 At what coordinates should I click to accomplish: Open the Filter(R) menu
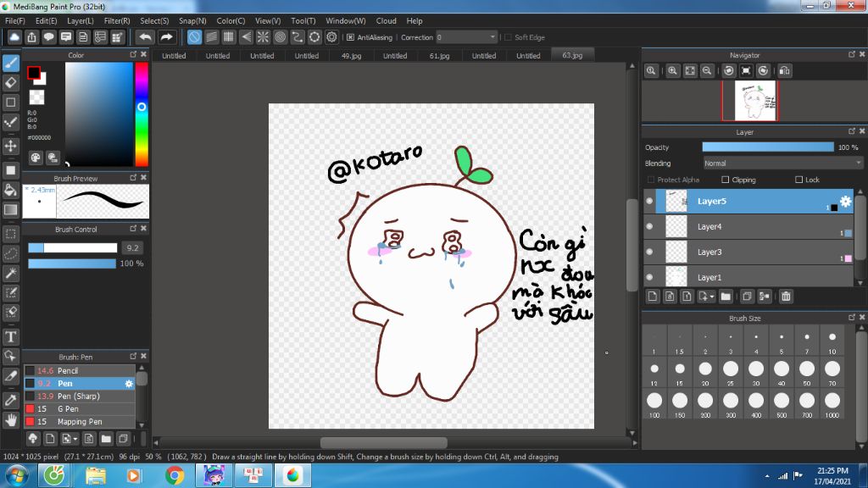pos(117,21)
